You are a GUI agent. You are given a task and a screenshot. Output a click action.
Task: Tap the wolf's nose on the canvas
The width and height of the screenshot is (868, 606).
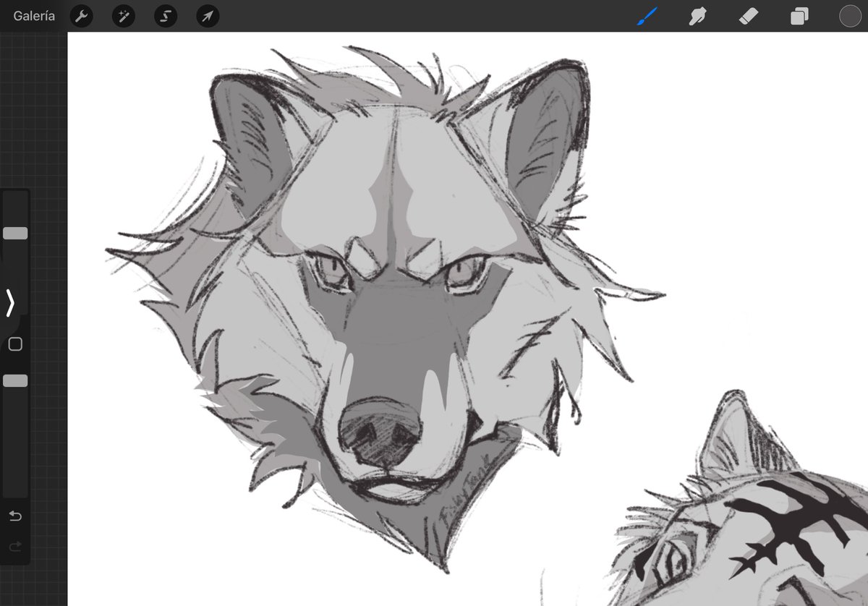pos(380,431)
